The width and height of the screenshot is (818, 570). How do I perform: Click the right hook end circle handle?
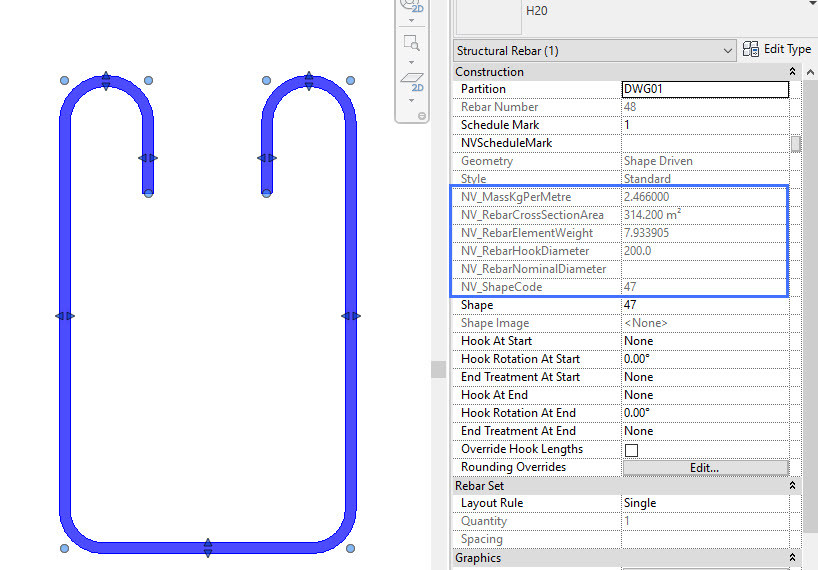[267, 193]
